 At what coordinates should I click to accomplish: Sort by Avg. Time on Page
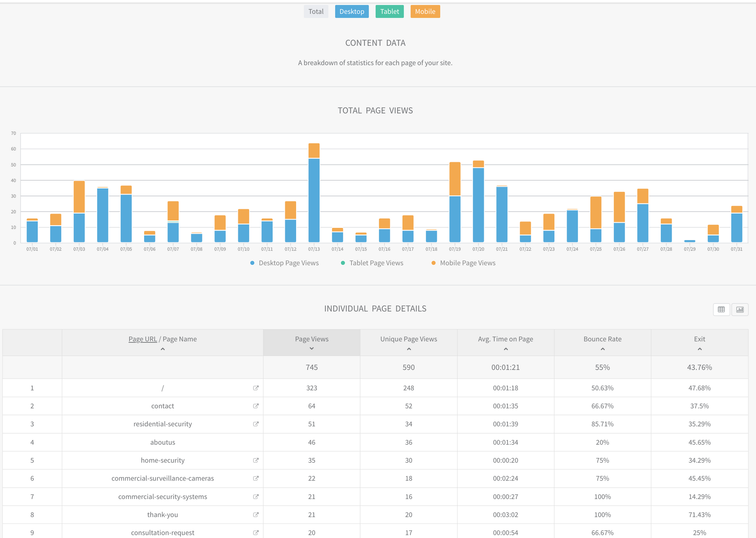505,339
